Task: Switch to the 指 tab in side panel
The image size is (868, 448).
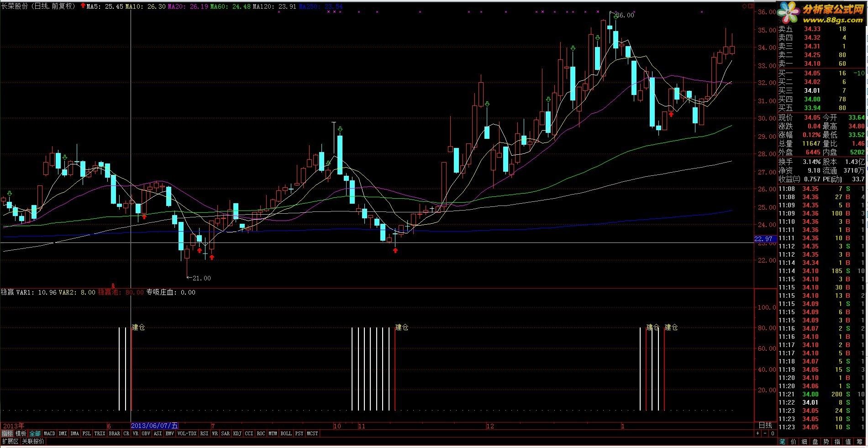Action: [x=837, y=442]
